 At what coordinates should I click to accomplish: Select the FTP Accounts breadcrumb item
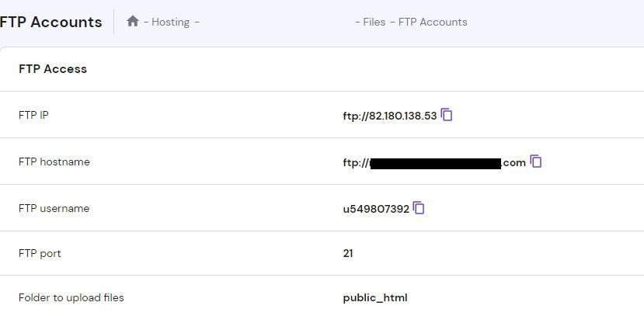point(433,22)
